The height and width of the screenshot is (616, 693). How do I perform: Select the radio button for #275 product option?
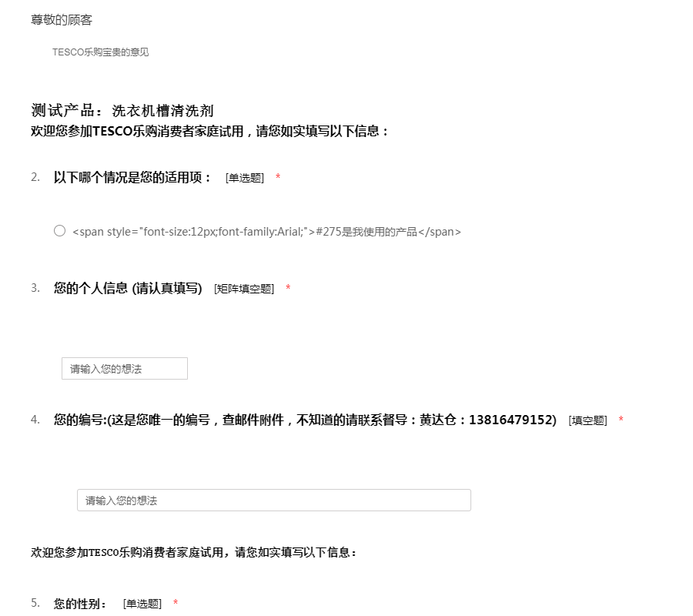59,231
